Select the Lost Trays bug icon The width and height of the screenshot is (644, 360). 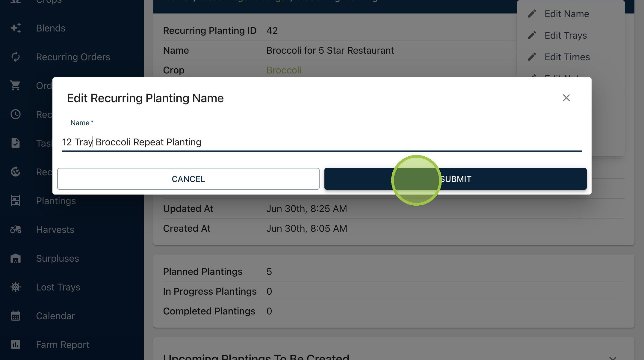tap(16, 287)
